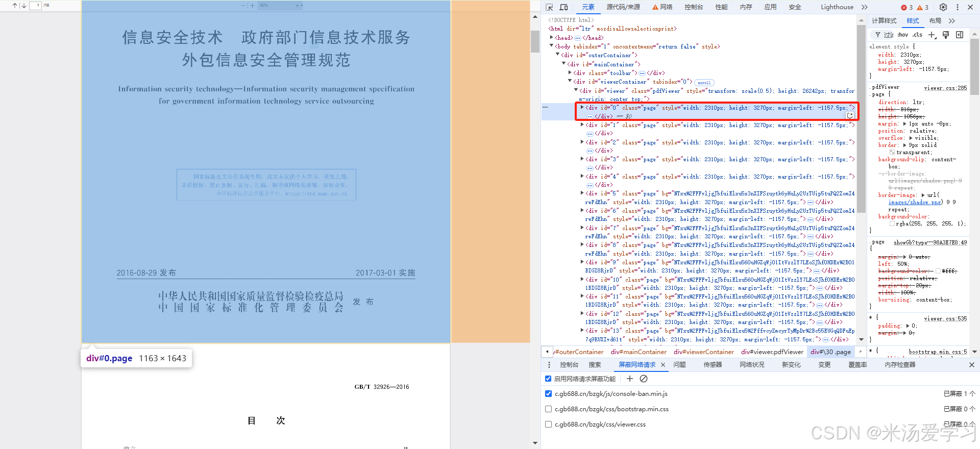
Task: Check bootstrap.min.css blocking pattern
Action: pos(548,409)
